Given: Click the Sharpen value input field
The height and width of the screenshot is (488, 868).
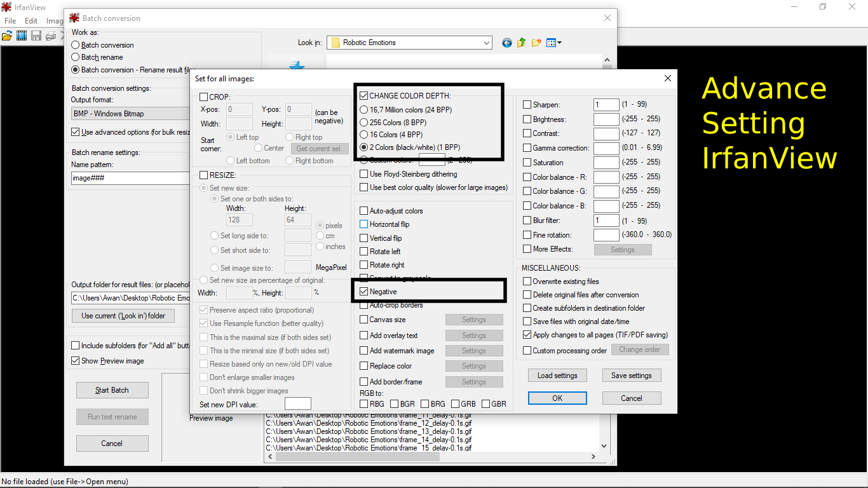Looking at the screenshot, I should (606, 105).
